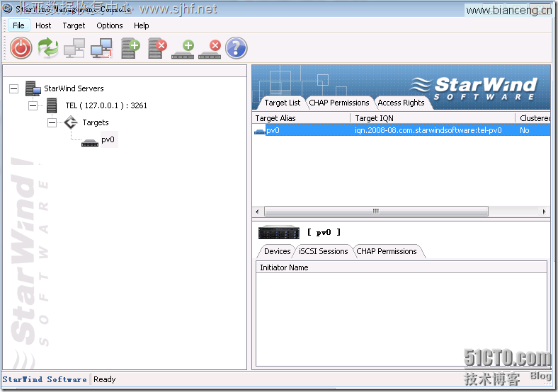This screenshot has height=392, width=558.
Task: Switch to upper CHAP Permissions tab
Action: pyautogui.click(x=338, y=103)
